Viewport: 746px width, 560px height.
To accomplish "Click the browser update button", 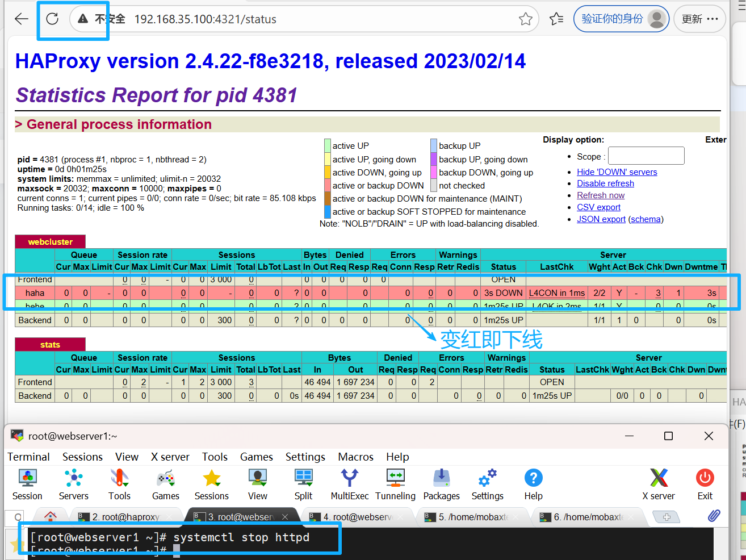I will pyautogui.click(x=699, y=19).
